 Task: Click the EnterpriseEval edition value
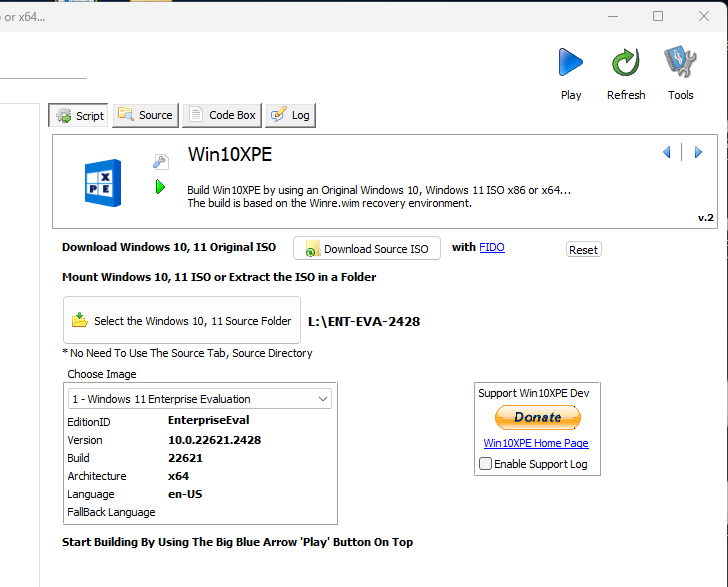208,420
